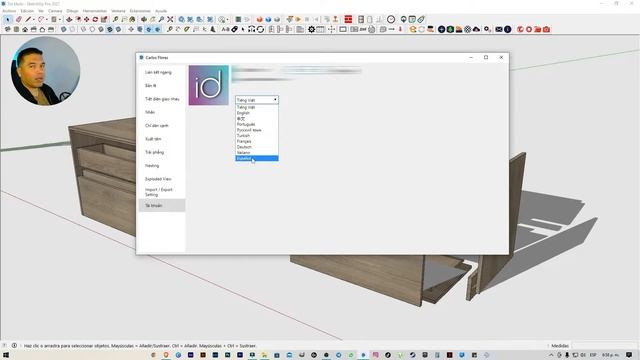Open the Tài khoản sidebar section
Viewport: 640px width, 360px height.
pos(162,205)
